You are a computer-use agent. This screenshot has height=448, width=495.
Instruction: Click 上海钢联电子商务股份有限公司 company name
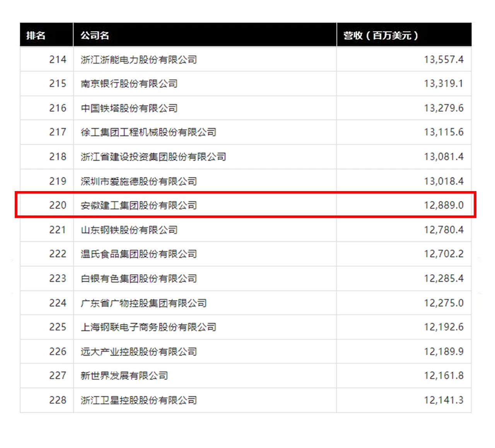coord(148,327)
